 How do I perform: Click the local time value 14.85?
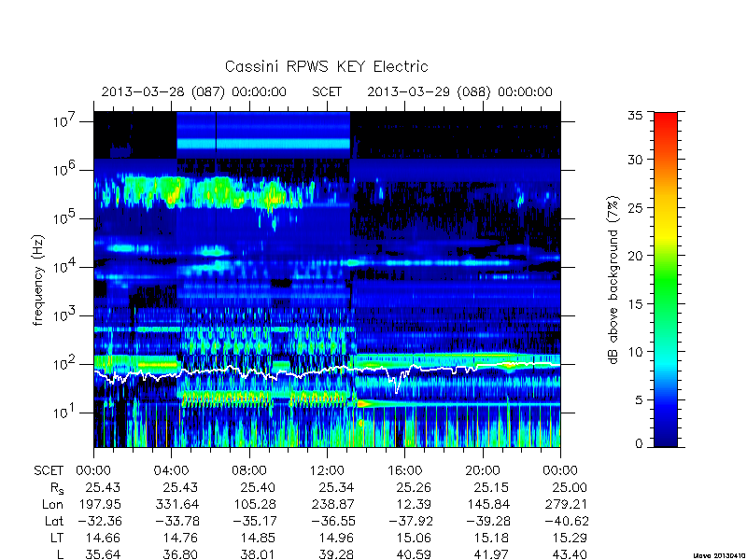[258, 538]
